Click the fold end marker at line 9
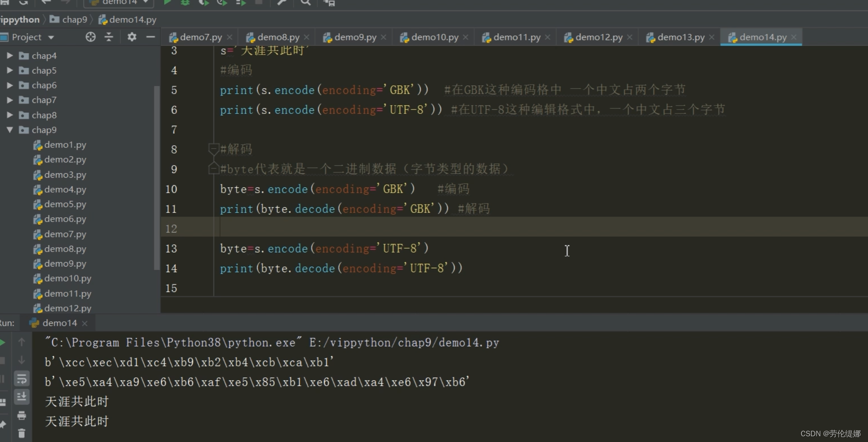 pyautogui.click(x=213, y=168)
